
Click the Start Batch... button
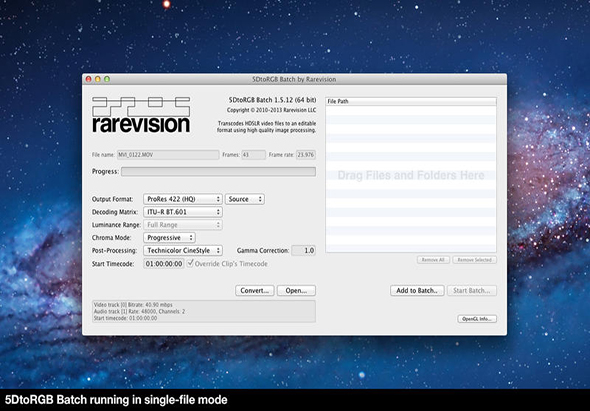[x=472, y=291]
